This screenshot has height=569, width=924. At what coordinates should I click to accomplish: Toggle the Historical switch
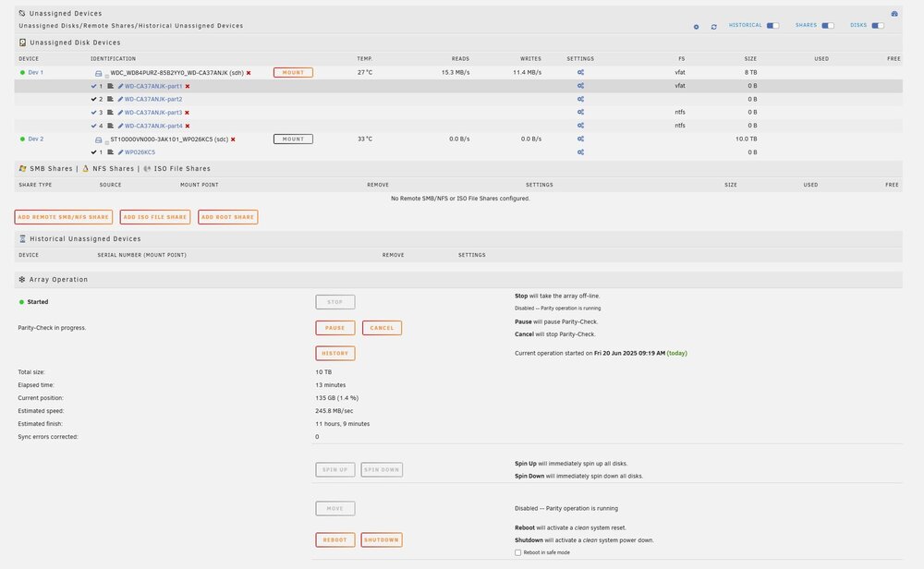tap(772, 25)
